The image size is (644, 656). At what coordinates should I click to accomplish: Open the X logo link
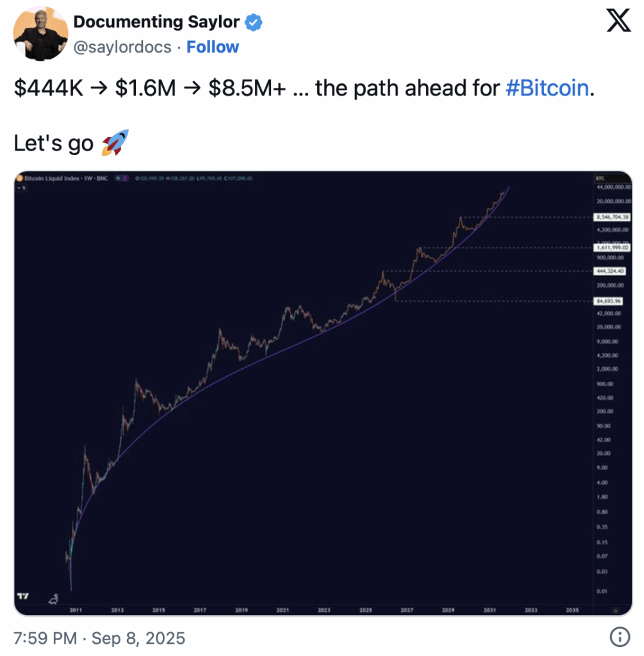tap(618, 20)
